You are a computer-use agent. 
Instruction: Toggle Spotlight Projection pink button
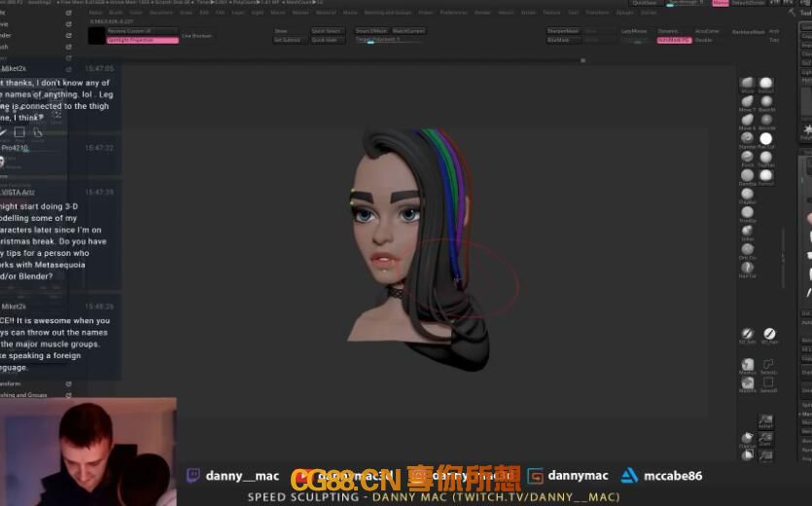pyautogui.click(x=143, y=41)
